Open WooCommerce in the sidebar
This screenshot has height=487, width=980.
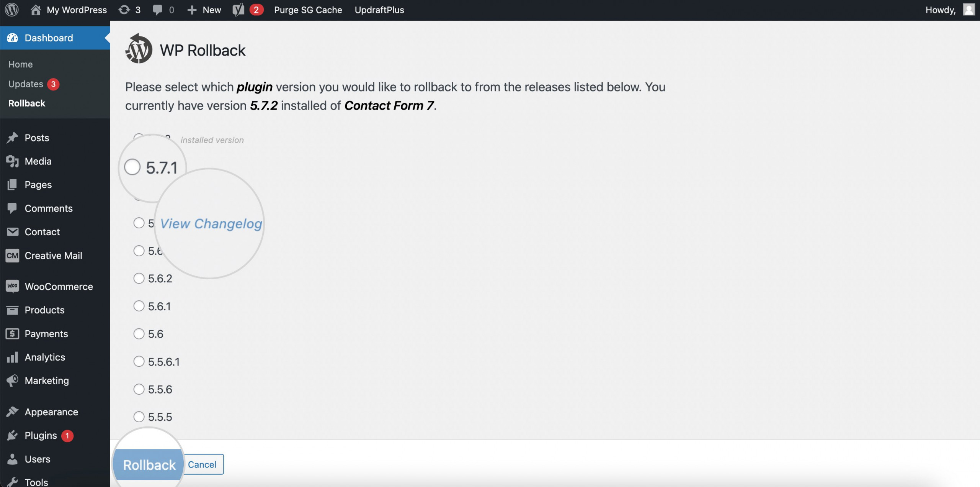(x=59, y=286)
